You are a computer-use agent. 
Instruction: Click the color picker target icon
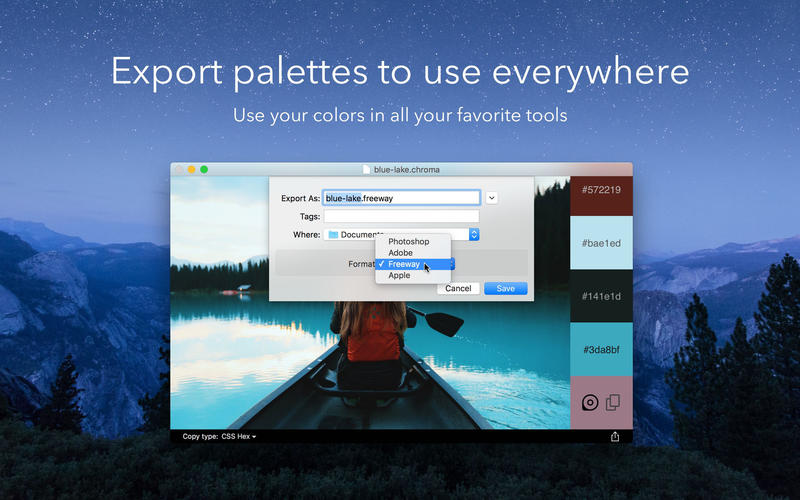pyautogui.click(x=590, y=403)
